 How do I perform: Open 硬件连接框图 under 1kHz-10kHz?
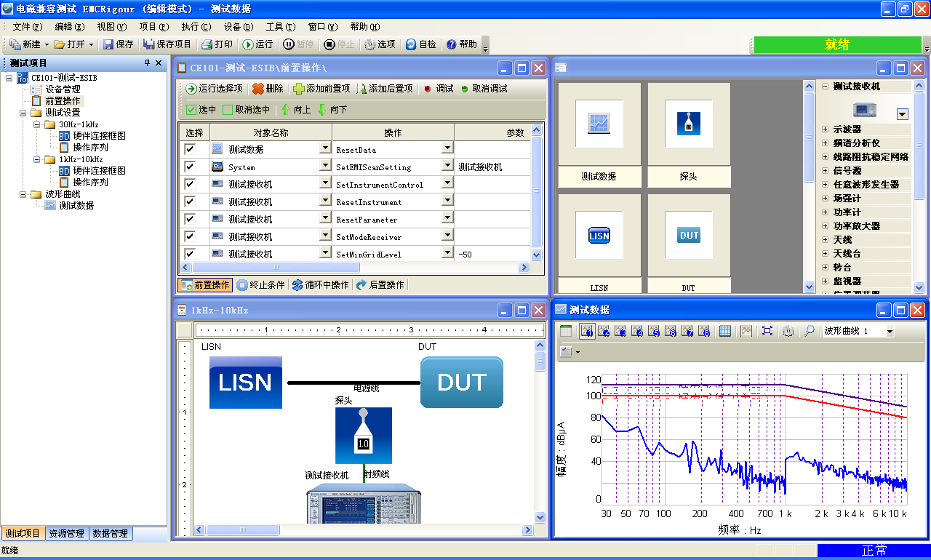tap(99, 171)
